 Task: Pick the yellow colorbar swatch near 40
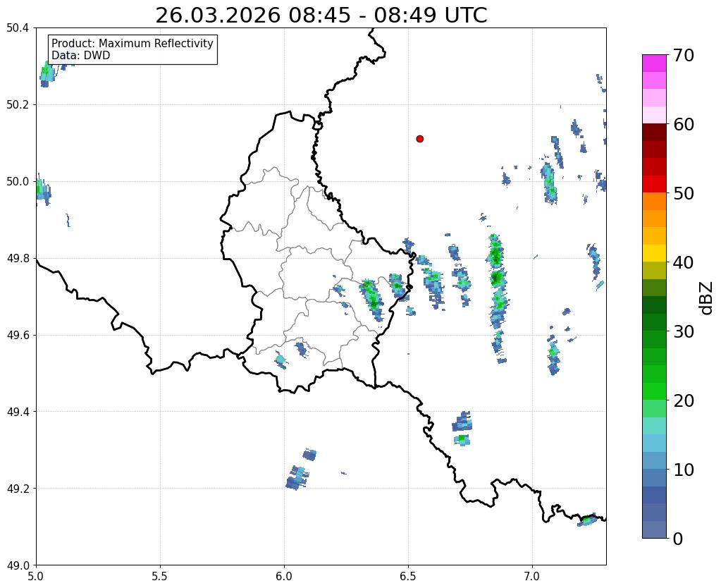coord(654,253)
